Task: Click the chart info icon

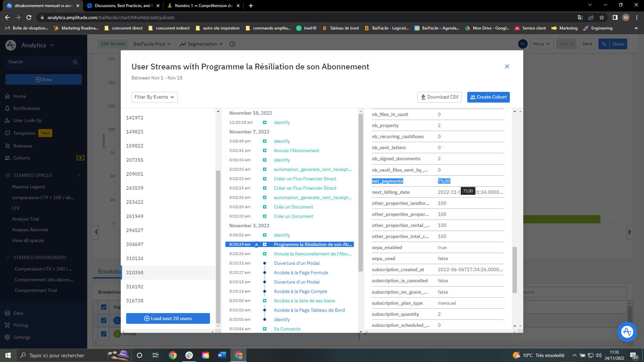Action: pos(232,44)
